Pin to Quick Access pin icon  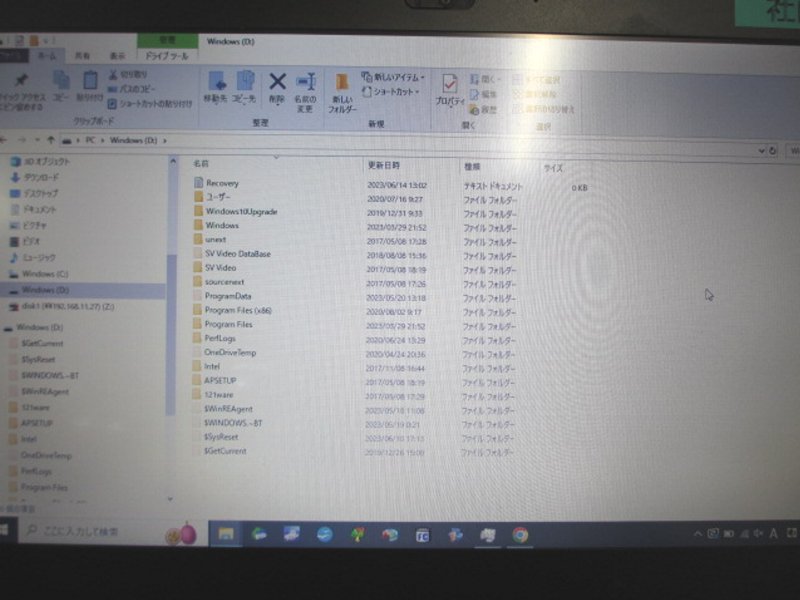coord(21,80)
